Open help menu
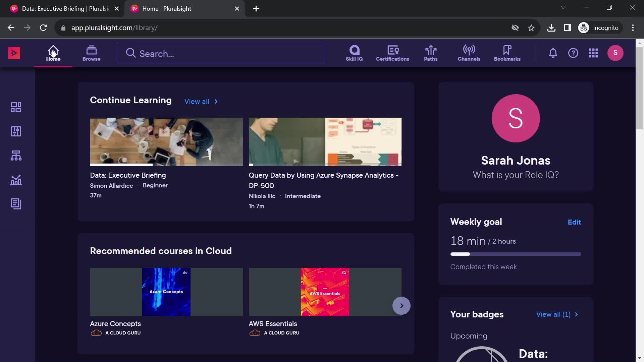 [573, 53]
